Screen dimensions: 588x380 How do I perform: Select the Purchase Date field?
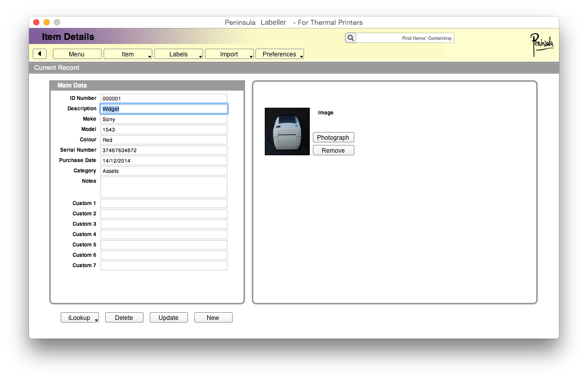(x=164, y=160)
